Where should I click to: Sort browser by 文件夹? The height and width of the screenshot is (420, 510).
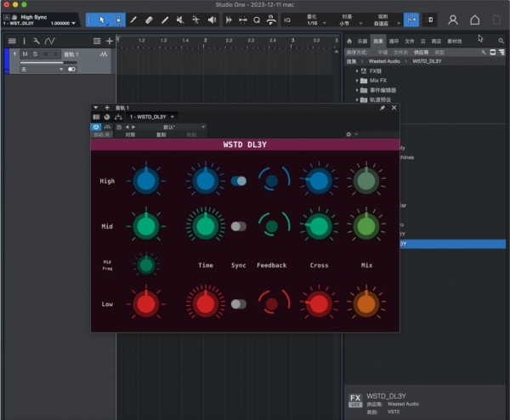tap(400, 53)
